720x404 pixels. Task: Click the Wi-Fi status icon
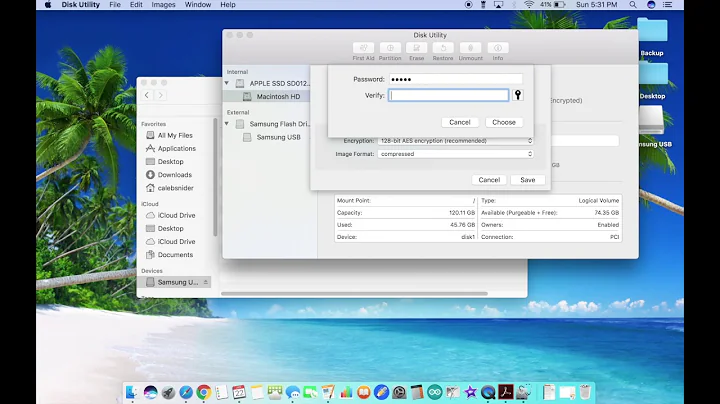[x=529, y=5]
